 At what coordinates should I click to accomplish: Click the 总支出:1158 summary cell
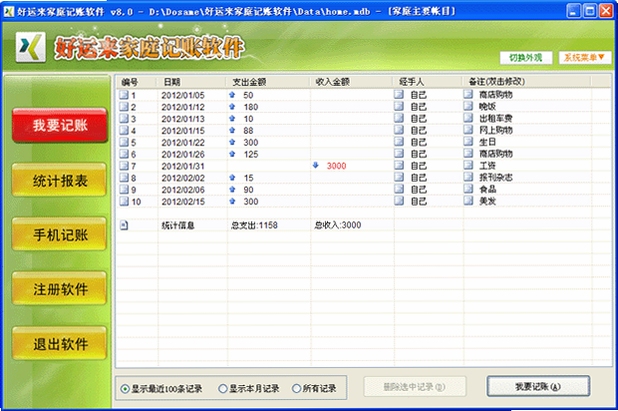click(x=254, y=225)
